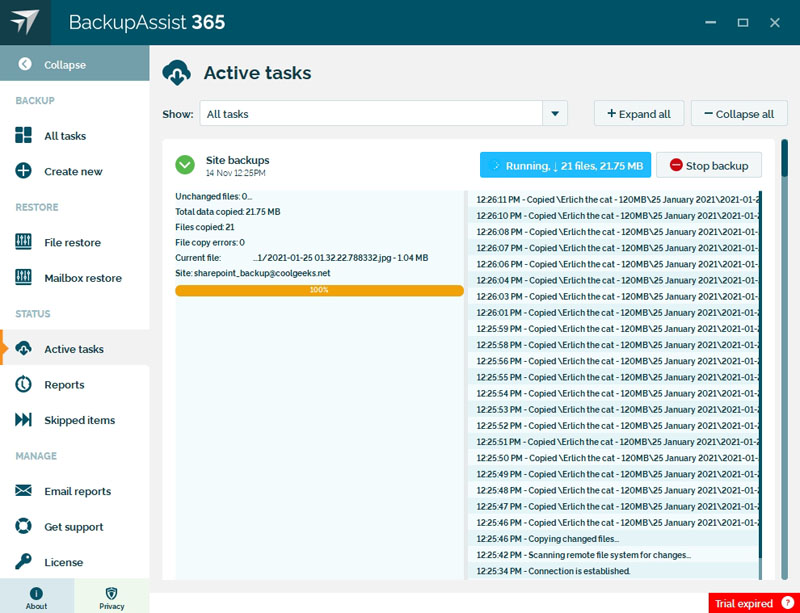Select the 12:25:34 PM Connection is established entry

[x=613, y=571]
